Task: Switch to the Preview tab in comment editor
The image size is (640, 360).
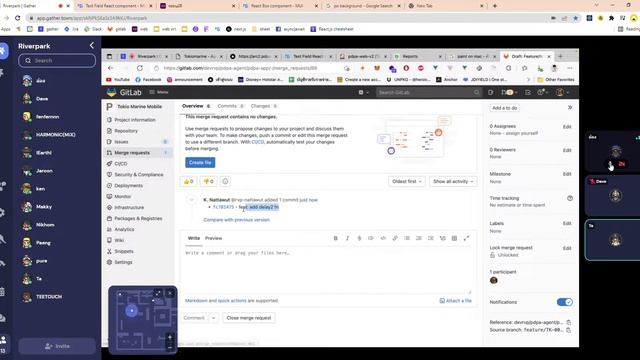Action: 213,238
